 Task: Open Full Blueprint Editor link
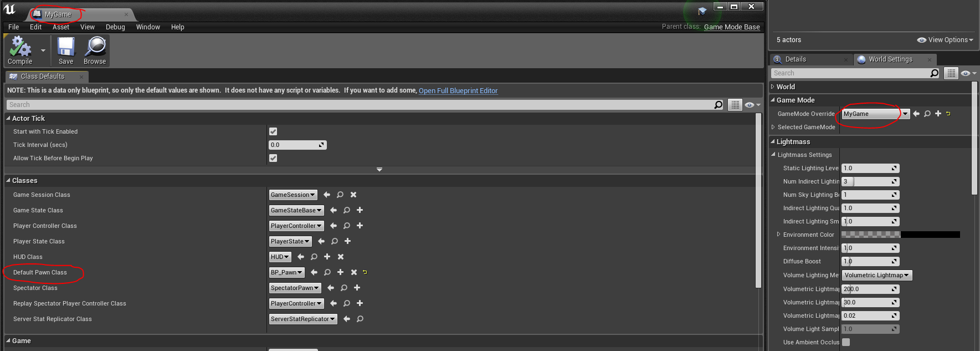458,90
